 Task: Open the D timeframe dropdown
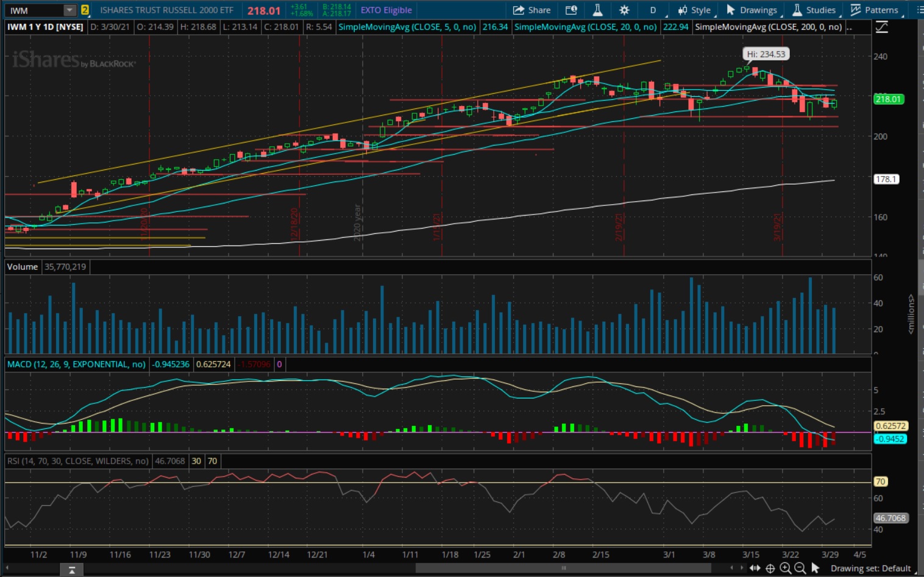point(653,10)
